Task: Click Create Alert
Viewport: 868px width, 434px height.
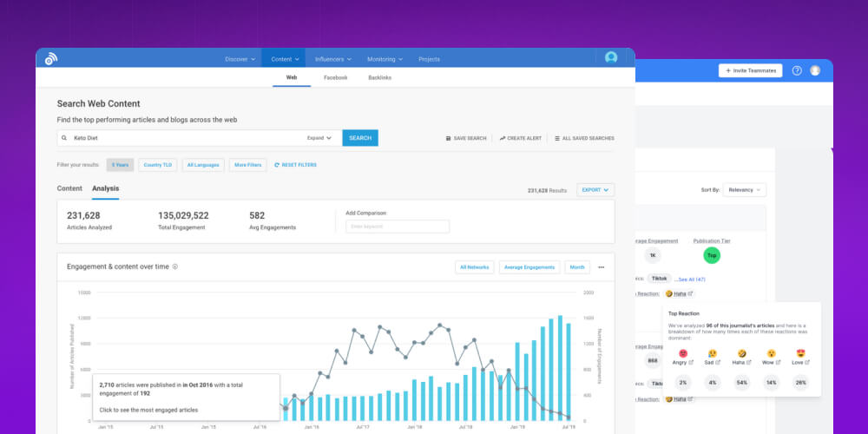Action: pyautogui.click(x=520, y=138)
